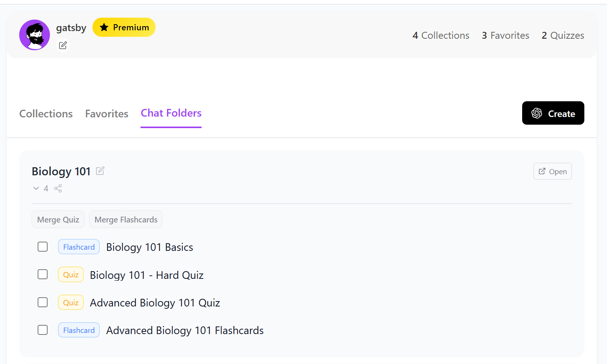
Task: Click the edit profile pencil icon
Action: (x=63, y=46)
